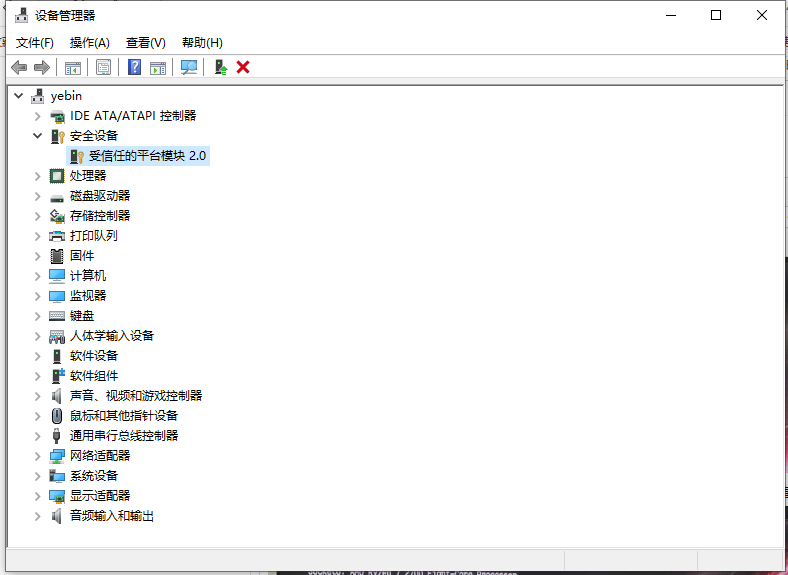788x575 pixels.
Task: Click the 人体学输入设备 icon
Action: click(x=57, y=336)
